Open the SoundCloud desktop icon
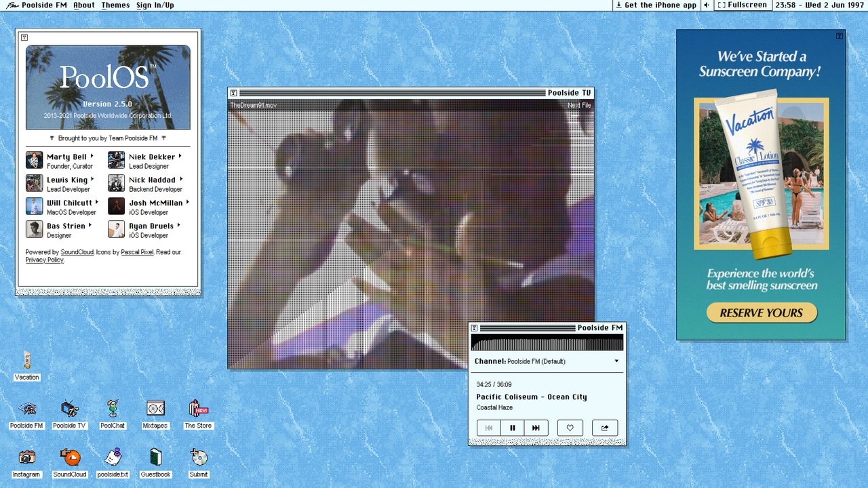Screen dimensions: 868x488 [70, 462]
